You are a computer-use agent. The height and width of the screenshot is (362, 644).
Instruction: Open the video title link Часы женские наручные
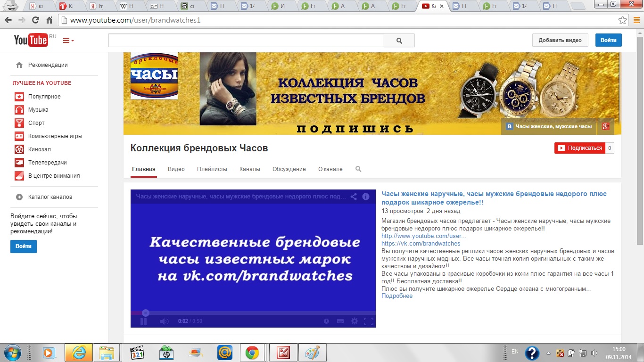[494, 198]
